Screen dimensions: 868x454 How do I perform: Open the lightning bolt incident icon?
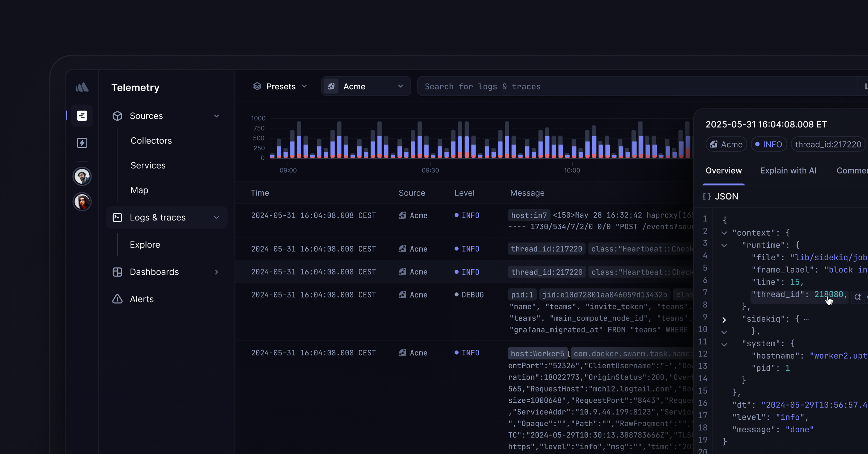click(82, 143)
